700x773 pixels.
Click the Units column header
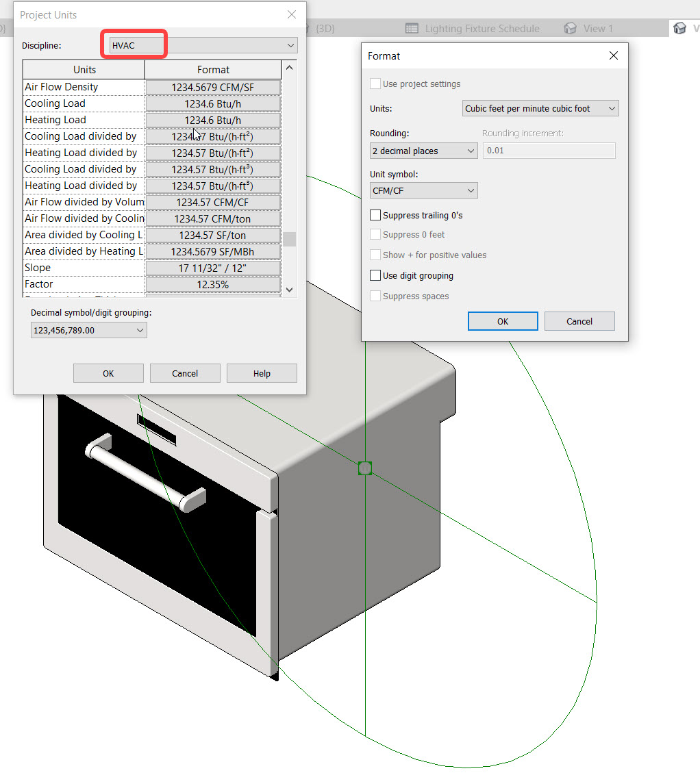point(84,70)
